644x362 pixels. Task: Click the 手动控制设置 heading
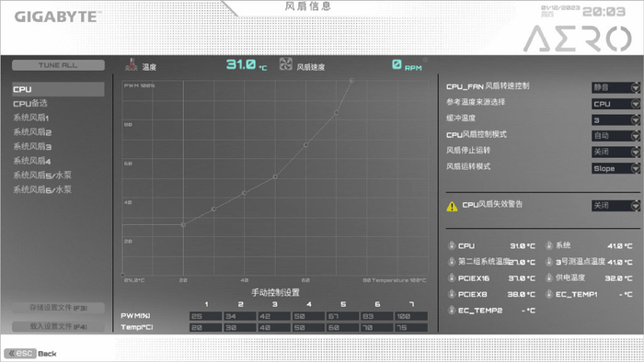(275, 292)
